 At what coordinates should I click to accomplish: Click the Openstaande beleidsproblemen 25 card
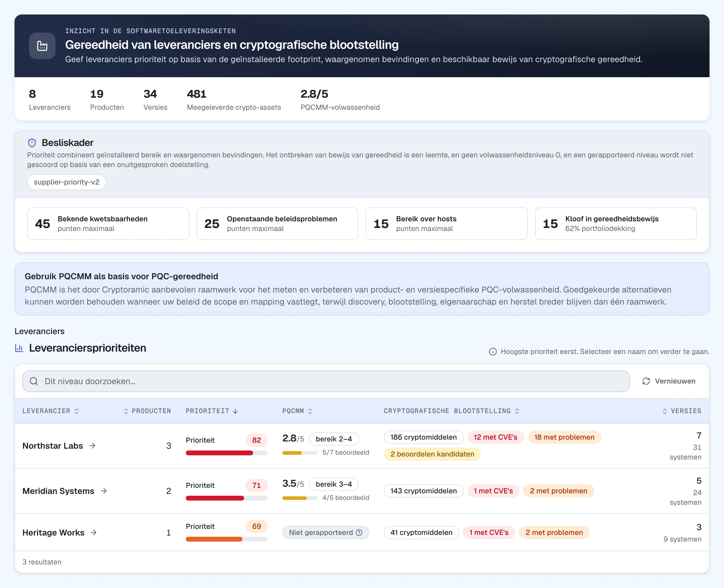click(277, 223)
